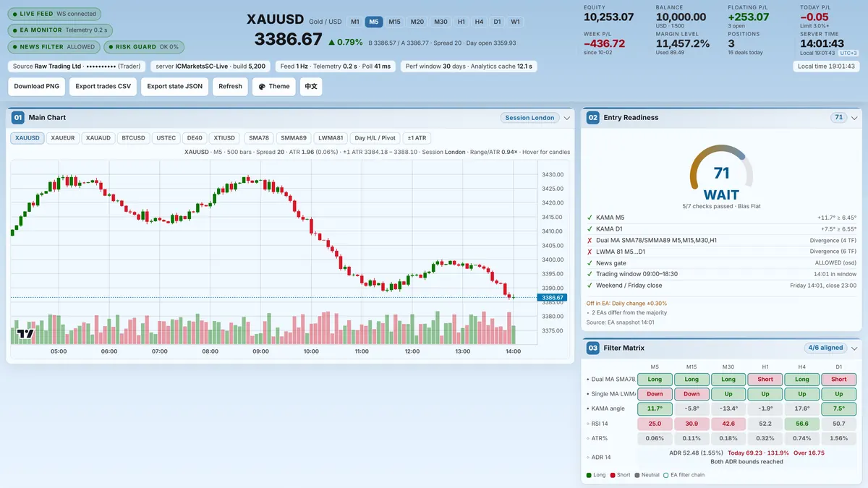868x488 pixels.
Task: Click the Trading window 09:00–18:30 row
Action: (x=721, y=274)
